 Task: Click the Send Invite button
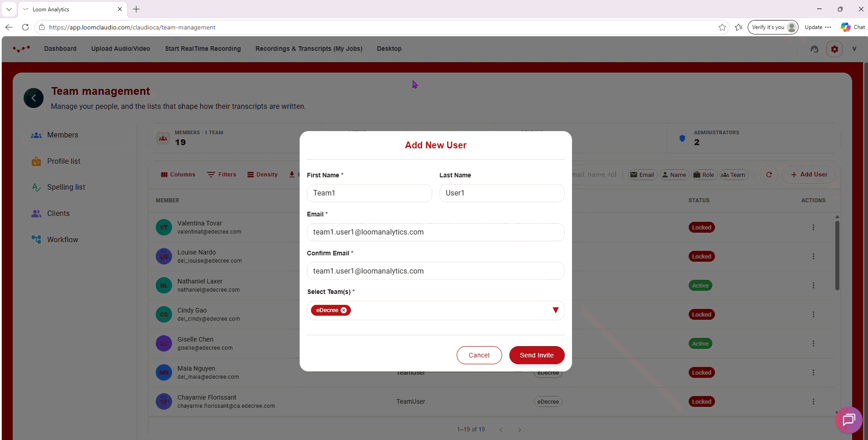pos(537,355)
